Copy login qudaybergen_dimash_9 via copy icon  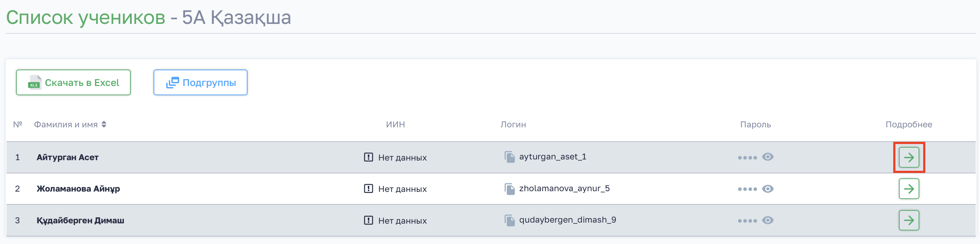point(509,220)
